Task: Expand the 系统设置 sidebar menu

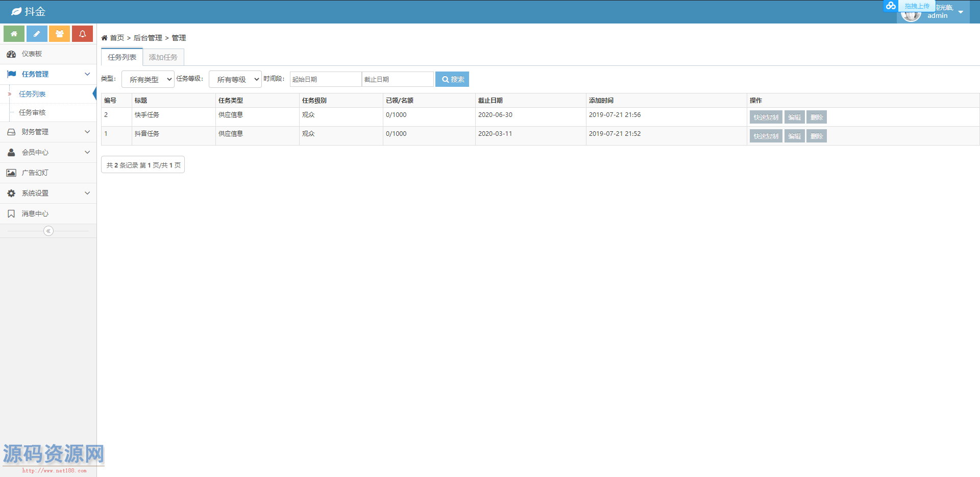Action: [48, 193]
